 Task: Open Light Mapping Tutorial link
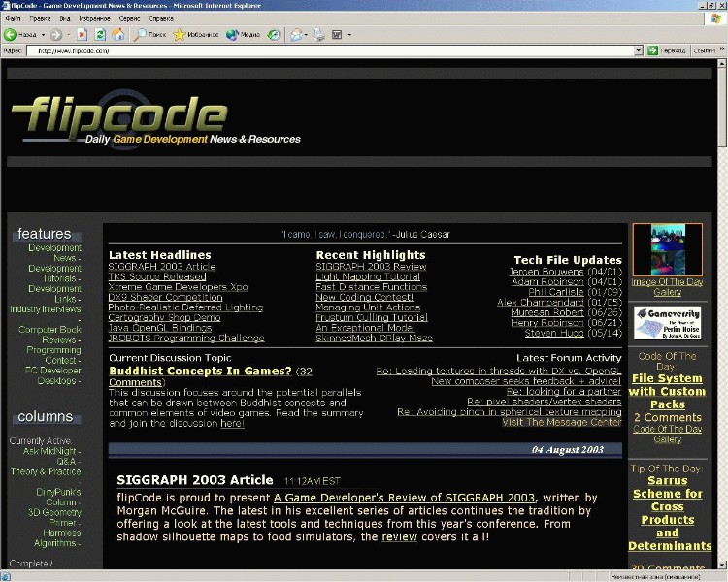[368, 276]
